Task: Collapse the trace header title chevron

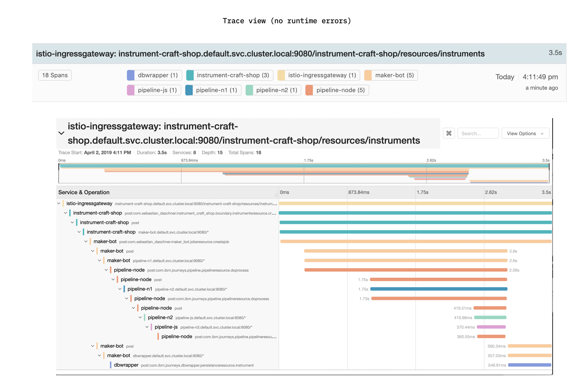Action: click(x=61, y=133)
